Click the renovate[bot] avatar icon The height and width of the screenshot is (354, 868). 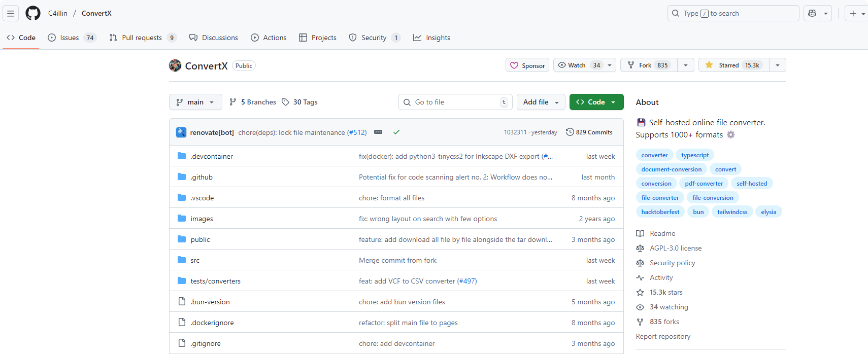(181, 132)
